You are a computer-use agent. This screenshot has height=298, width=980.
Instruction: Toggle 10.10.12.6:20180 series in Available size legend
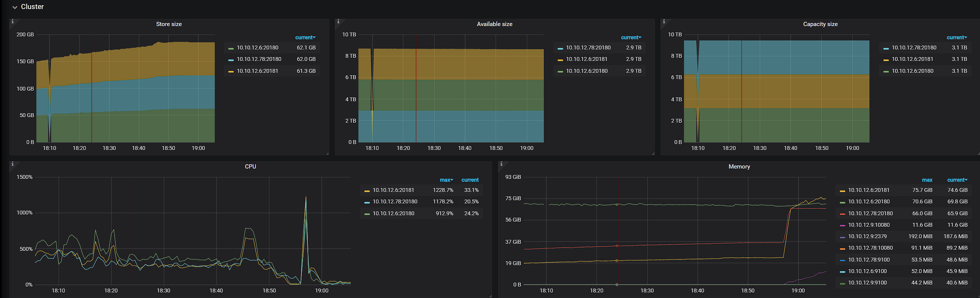point(587,71)
